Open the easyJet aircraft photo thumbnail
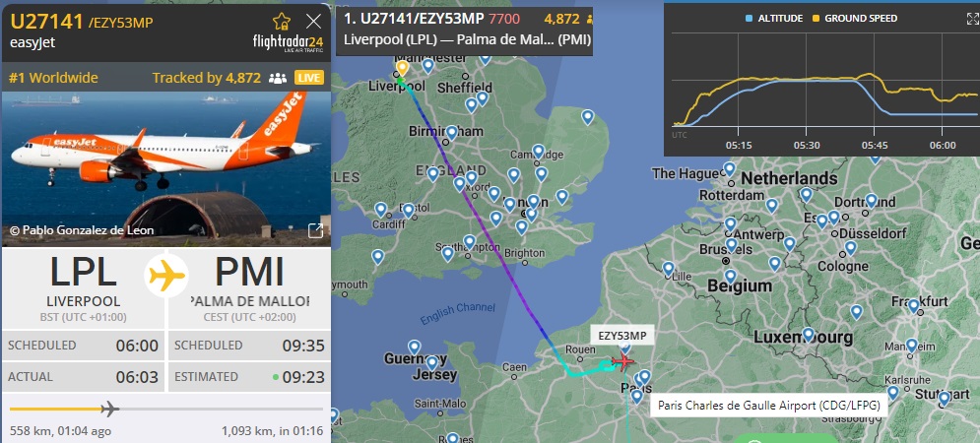The image size is (980, 443). pyautogui.click(x=166, y=169)
